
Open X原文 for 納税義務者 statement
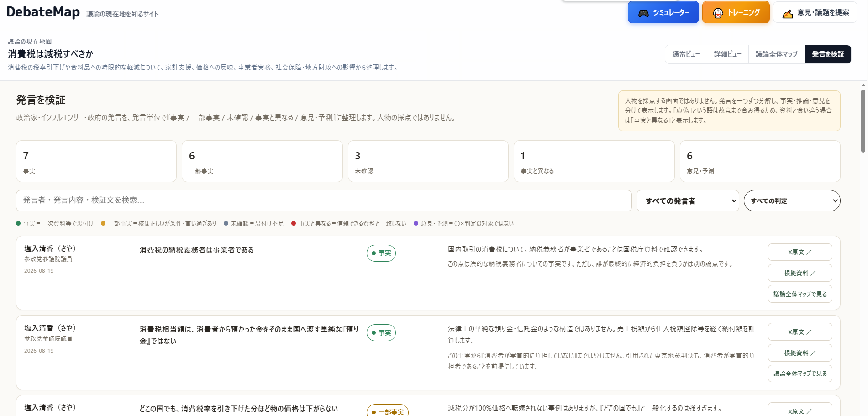coord(800,252)
